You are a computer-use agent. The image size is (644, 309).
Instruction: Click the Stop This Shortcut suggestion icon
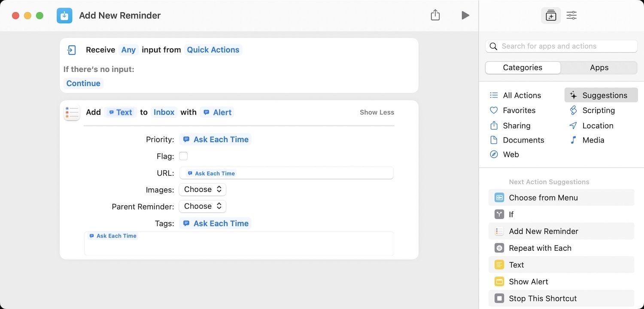click(x=499, y=298)
